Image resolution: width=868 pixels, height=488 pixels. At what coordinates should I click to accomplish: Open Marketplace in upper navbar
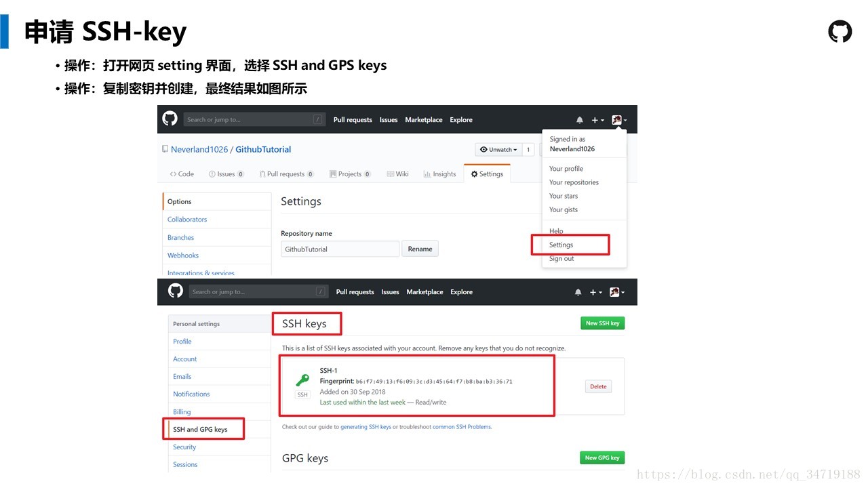tap(424, 120)
